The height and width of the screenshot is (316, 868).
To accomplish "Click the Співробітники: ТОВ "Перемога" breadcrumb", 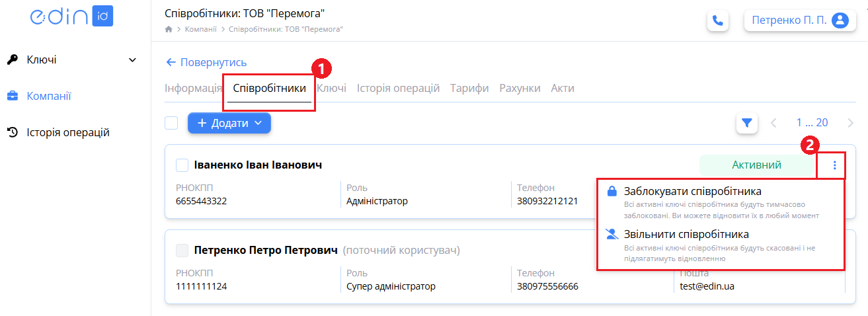I will pyautogui.click(x=286, y=29).
